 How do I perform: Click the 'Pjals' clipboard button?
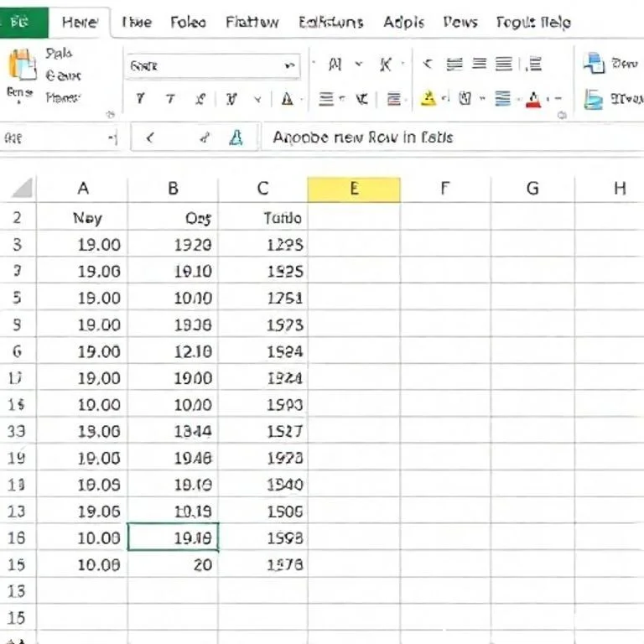point(59,54)
